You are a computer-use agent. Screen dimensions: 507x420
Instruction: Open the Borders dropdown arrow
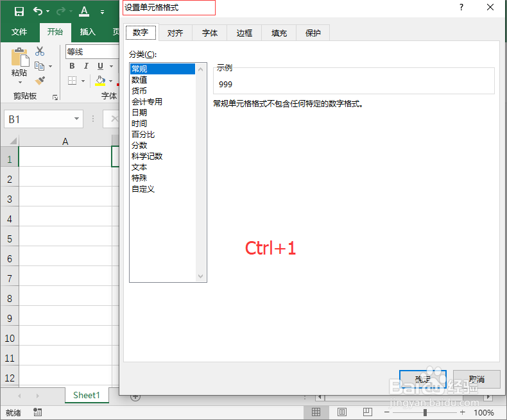[x=83, y=81]
